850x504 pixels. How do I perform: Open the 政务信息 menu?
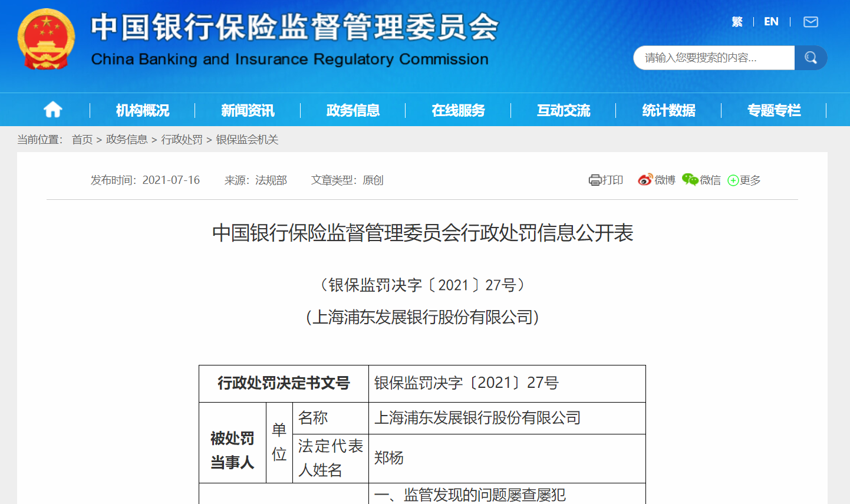click(352, 110)
